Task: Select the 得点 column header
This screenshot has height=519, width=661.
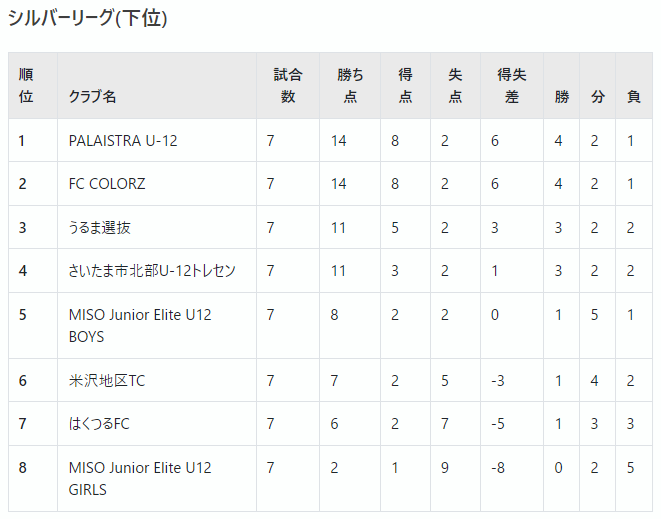Action: (x=405, y=86)
